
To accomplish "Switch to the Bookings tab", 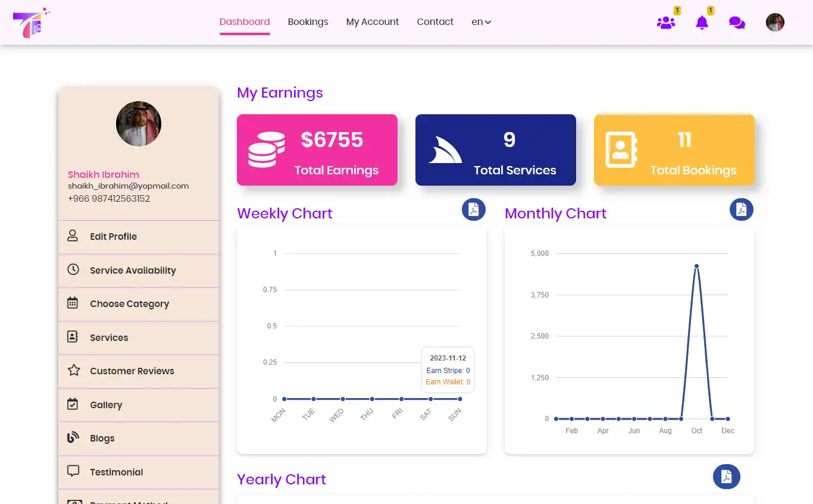I will coord(308,21).
